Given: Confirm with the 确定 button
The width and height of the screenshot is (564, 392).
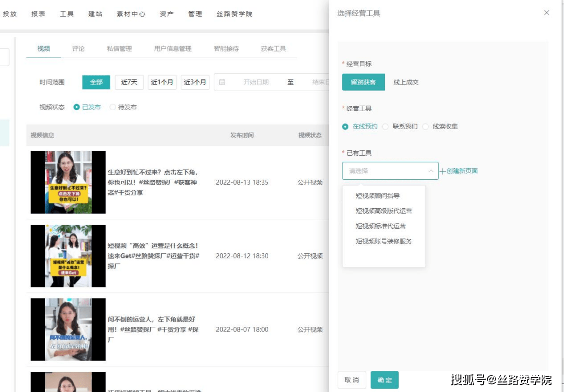Looking at the screenshot, I should 384,380.
